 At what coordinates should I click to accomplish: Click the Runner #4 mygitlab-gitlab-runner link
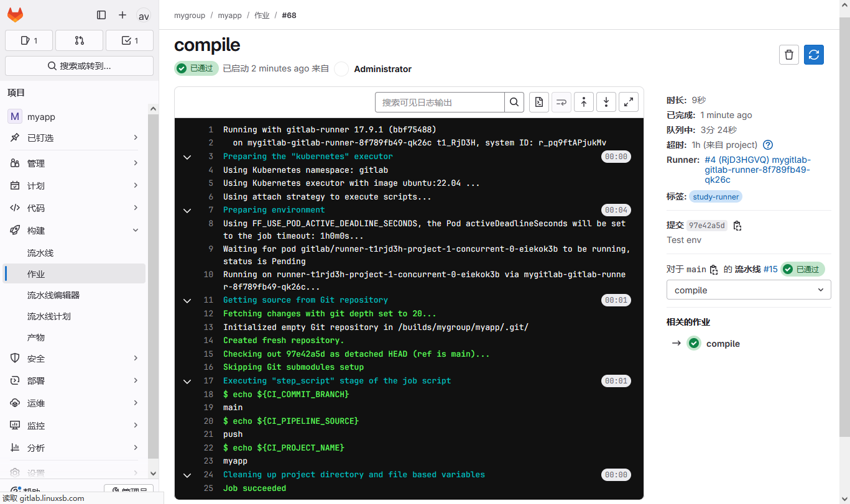tap(757, 170)
